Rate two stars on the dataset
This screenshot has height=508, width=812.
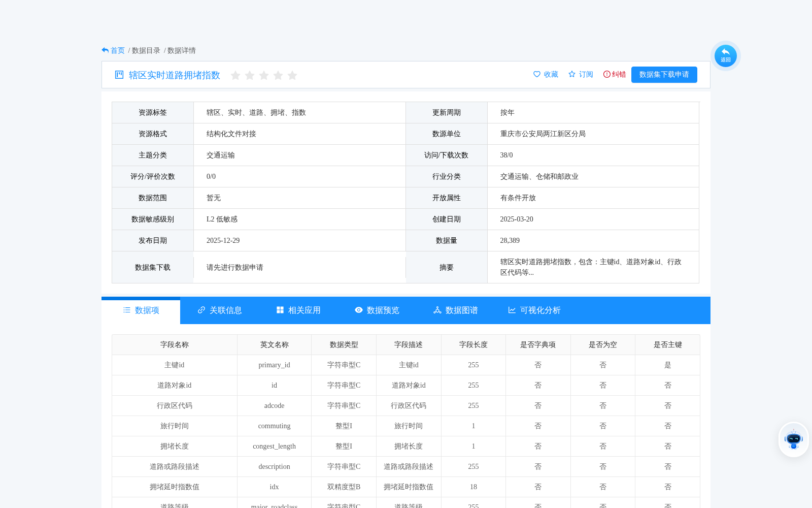[250, 75]
